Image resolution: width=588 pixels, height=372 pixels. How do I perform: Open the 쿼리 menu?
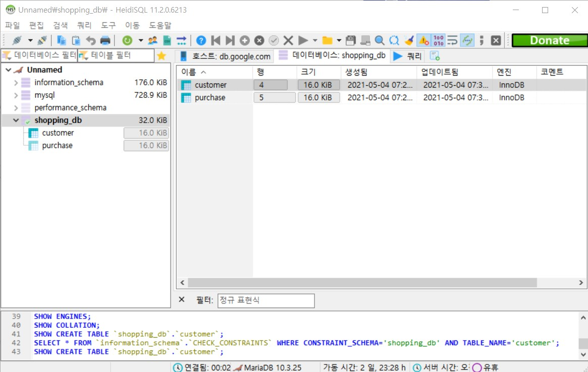[x=84, y=25]
